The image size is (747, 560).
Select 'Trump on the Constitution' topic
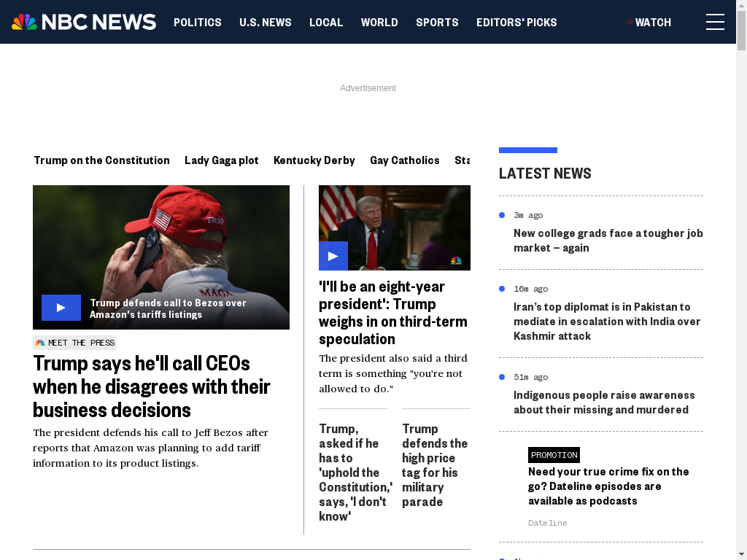click(102, 160)
